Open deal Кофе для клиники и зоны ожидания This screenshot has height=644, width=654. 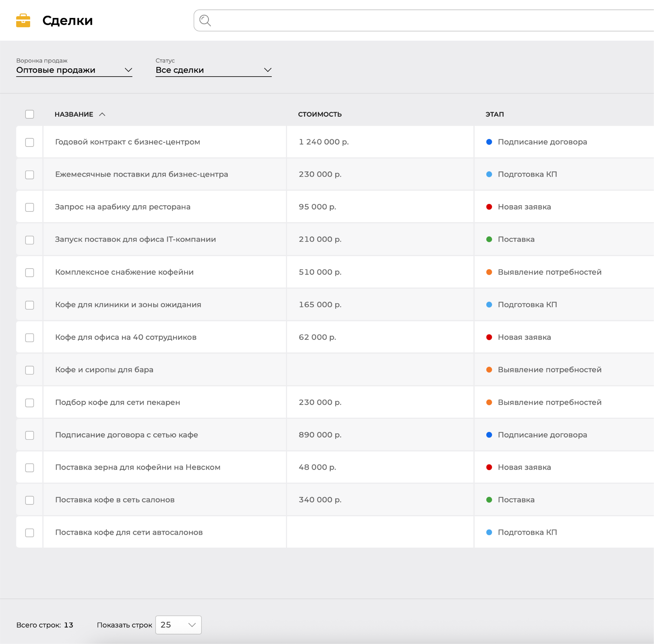pos(128,304)
